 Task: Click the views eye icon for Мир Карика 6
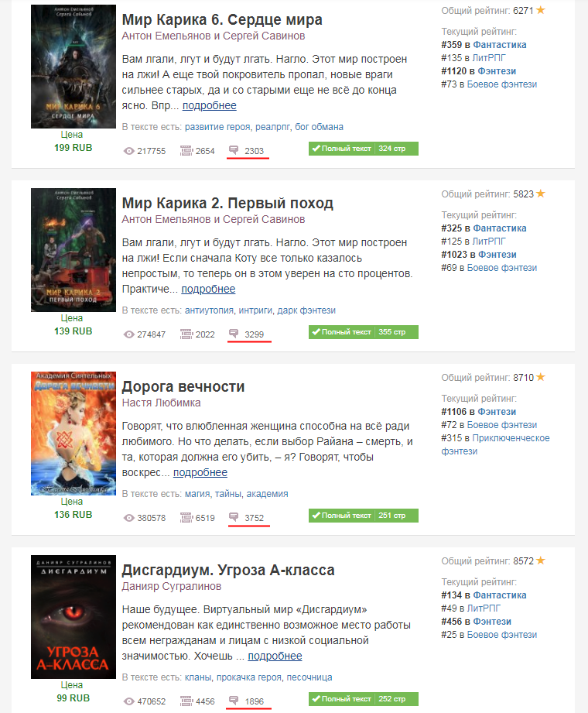pos(129,151)
